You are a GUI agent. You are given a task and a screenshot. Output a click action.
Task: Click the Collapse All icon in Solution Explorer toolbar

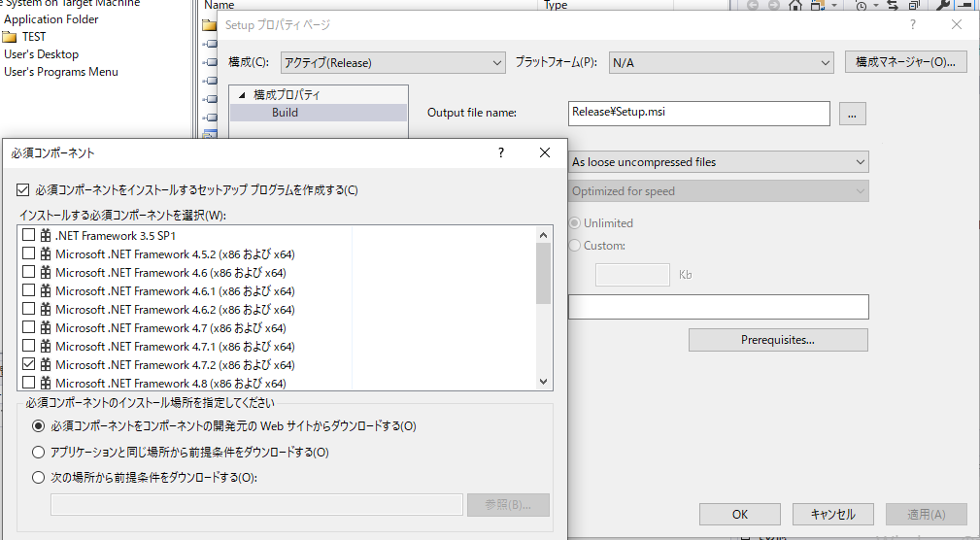(x=914, y=5)
